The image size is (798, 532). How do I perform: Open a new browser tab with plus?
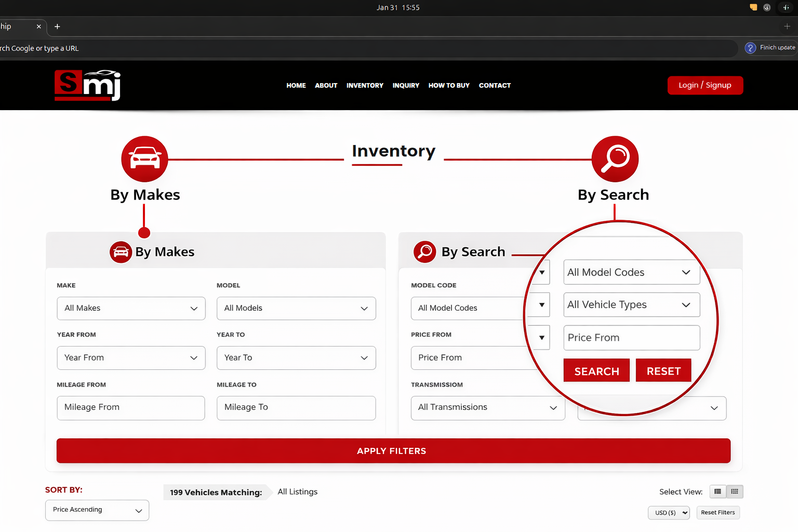coord(58,26)
